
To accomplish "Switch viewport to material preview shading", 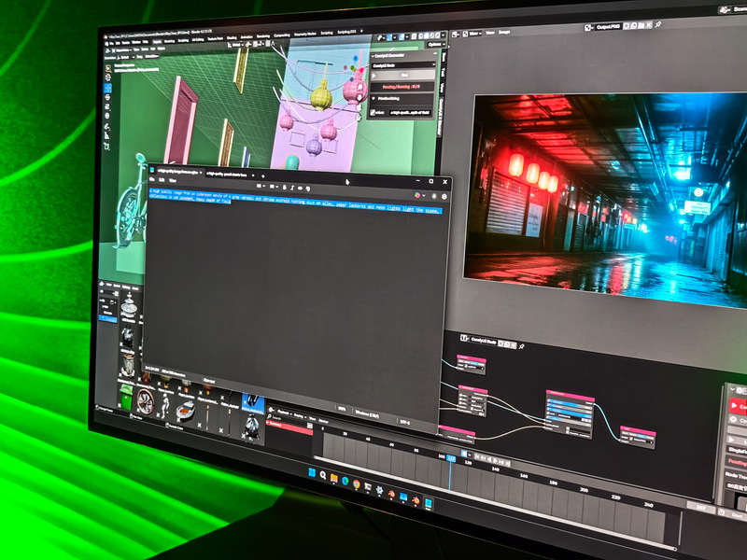I will coord(432,35).
